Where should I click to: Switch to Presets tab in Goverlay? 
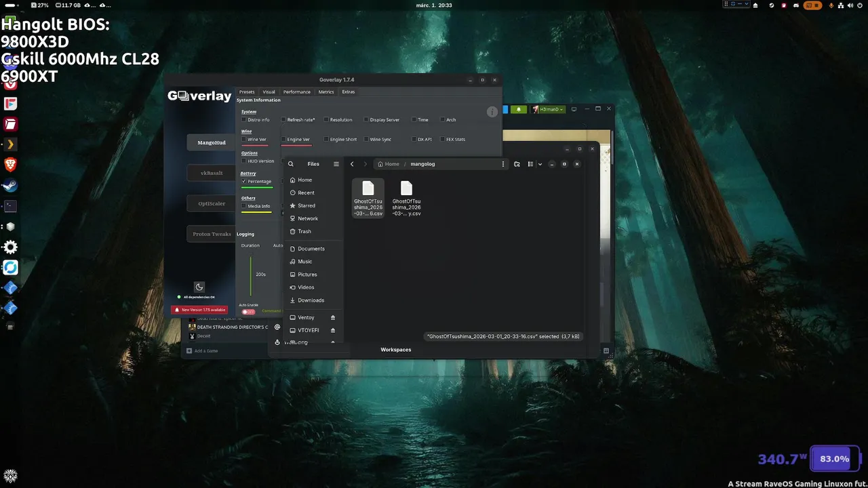point(247,91)
